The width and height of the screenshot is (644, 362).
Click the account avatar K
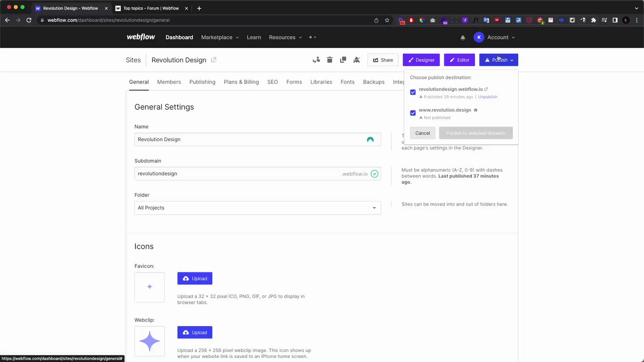tap(479, 37)
